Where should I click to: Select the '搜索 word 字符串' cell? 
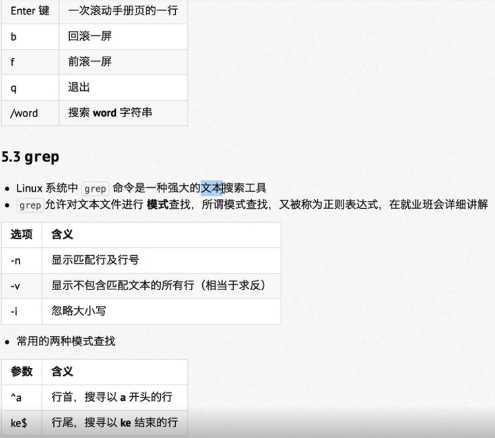pos(123,113)
